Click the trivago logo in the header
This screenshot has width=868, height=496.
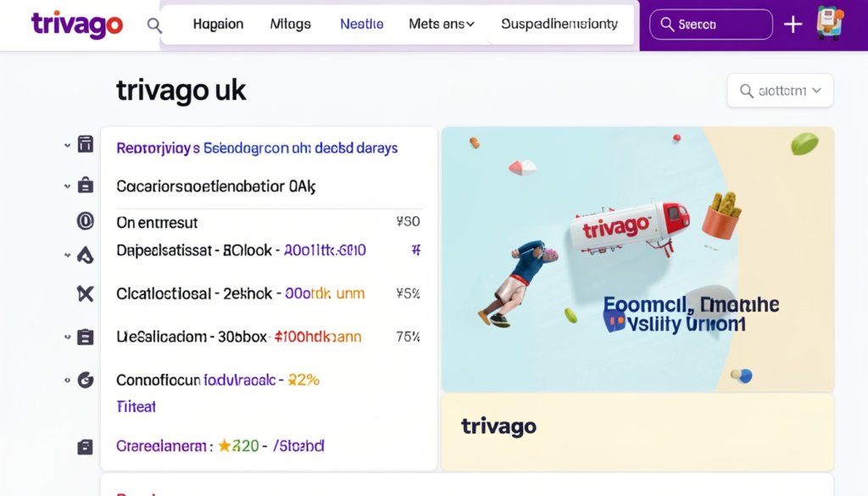[76, 25]
